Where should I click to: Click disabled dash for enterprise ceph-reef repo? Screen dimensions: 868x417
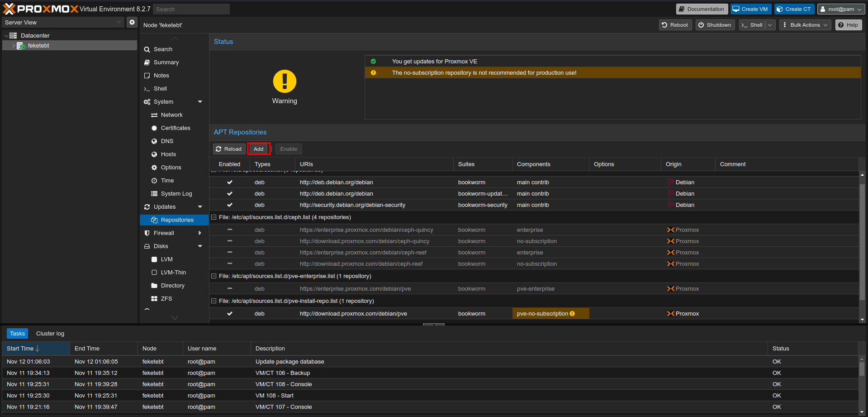(x=230, y=253)
